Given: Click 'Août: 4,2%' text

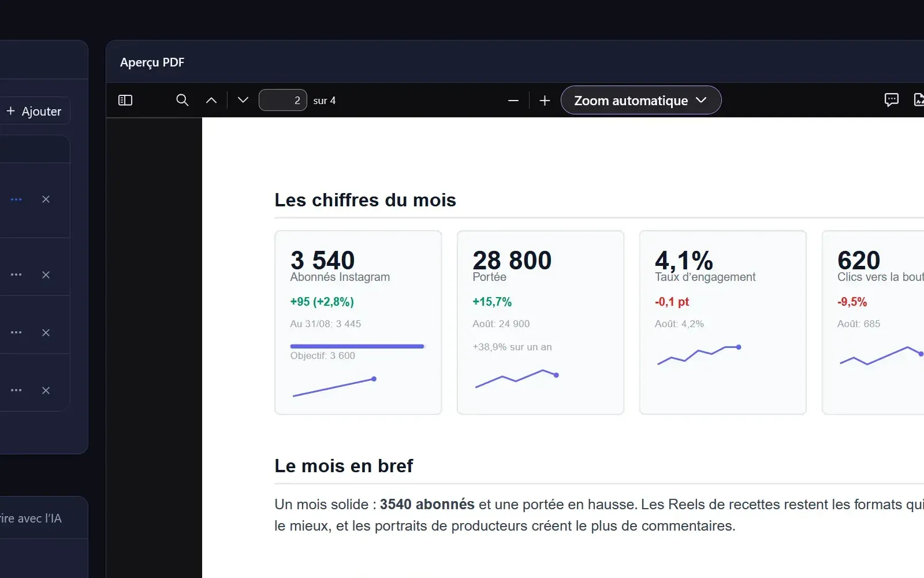Looking at the screenshot, I should [680, 324].
